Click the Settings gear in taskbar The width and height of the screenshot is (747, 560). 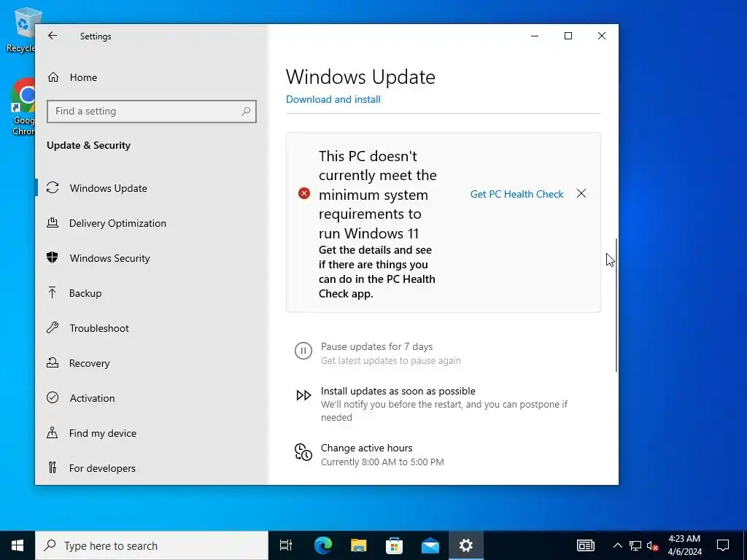[465, 545]
